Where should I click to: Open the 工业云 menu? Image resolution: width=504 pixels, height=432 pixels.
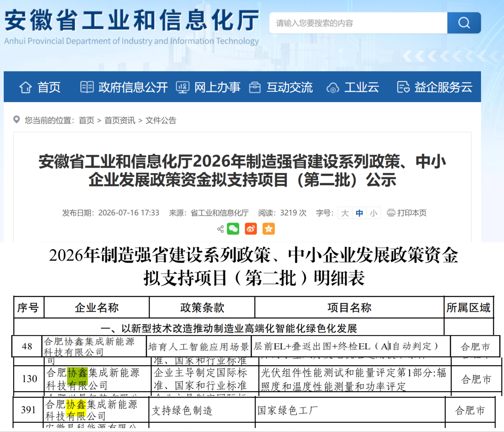pos(362,87)
